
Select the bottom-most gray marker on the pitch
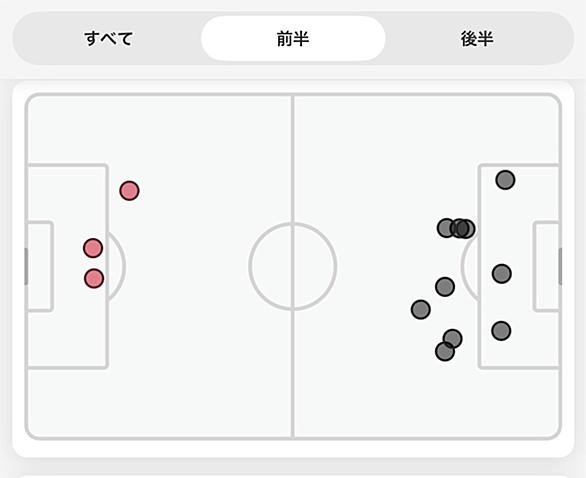tap(445, 351)
